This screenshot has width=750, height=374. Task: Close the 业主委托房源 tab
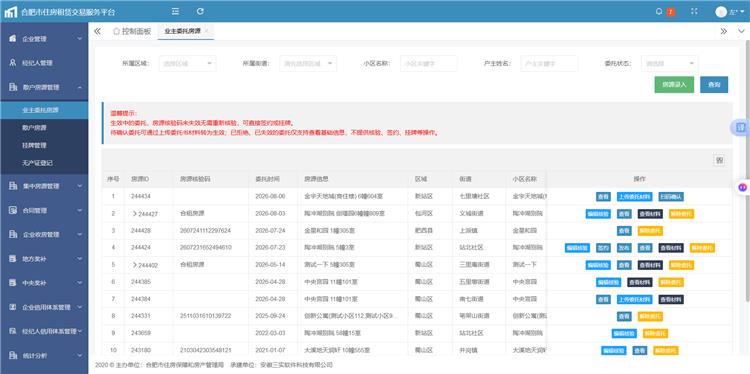click(206, 31)
